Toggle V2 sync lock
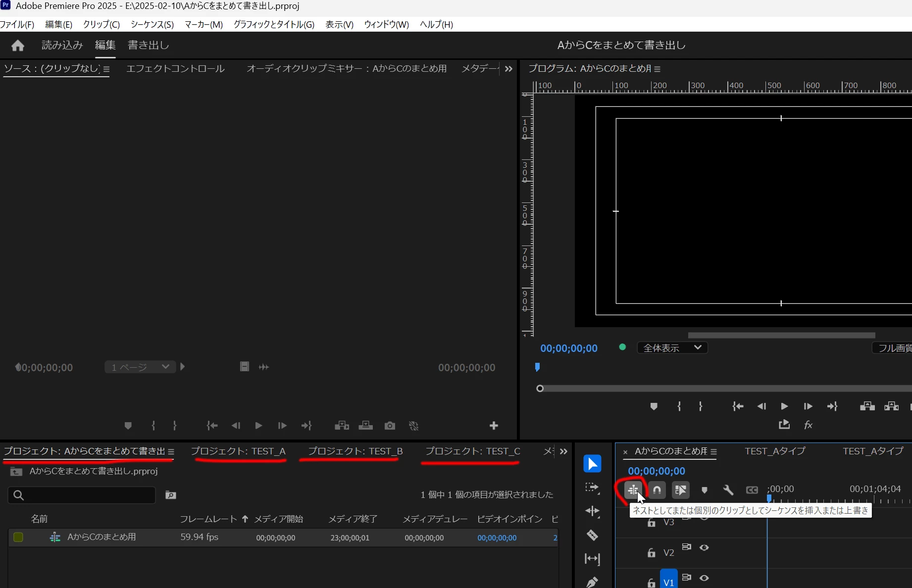Screen dimensions: 912x588 686,547
